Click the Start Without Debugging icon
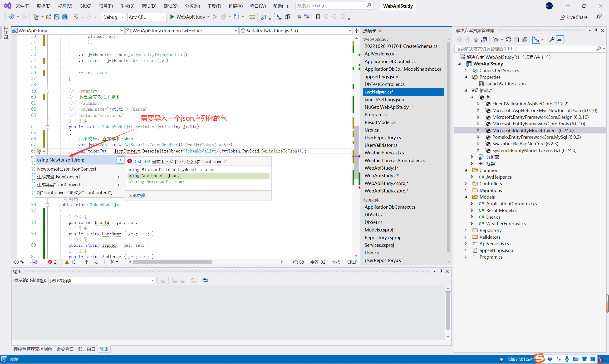The height and width of the screenshot is (364, 609). click(x=215, y=17)
